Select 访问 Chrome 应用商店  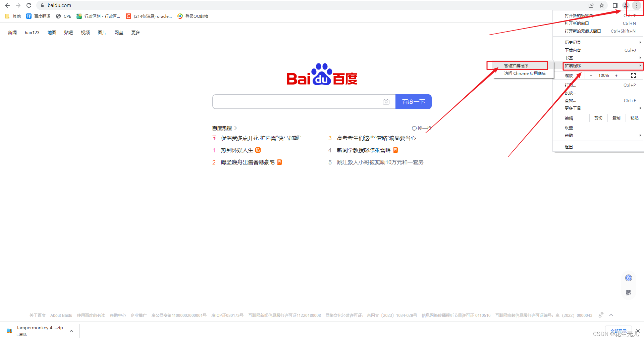[523, 73]
